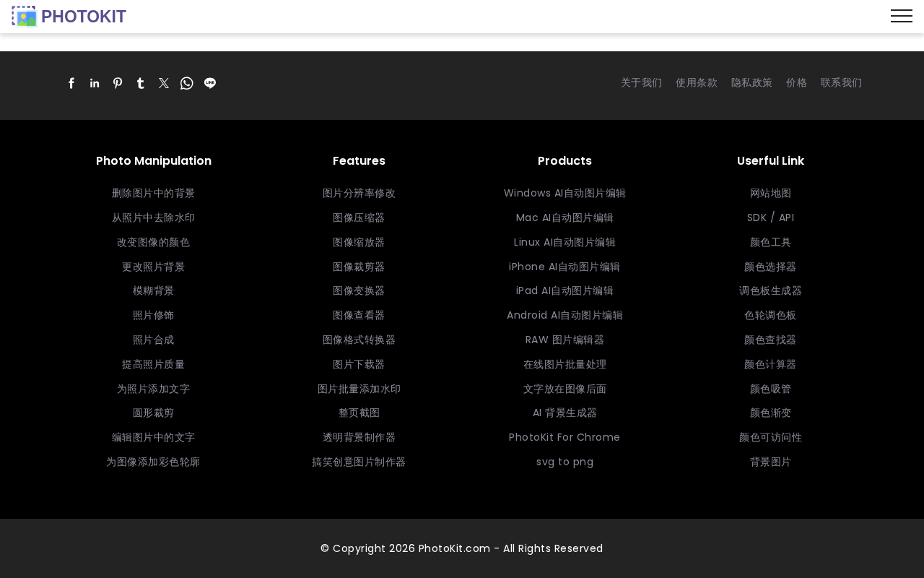
Task: Open 删除图片中的背景 link
Action: [154, 194]
